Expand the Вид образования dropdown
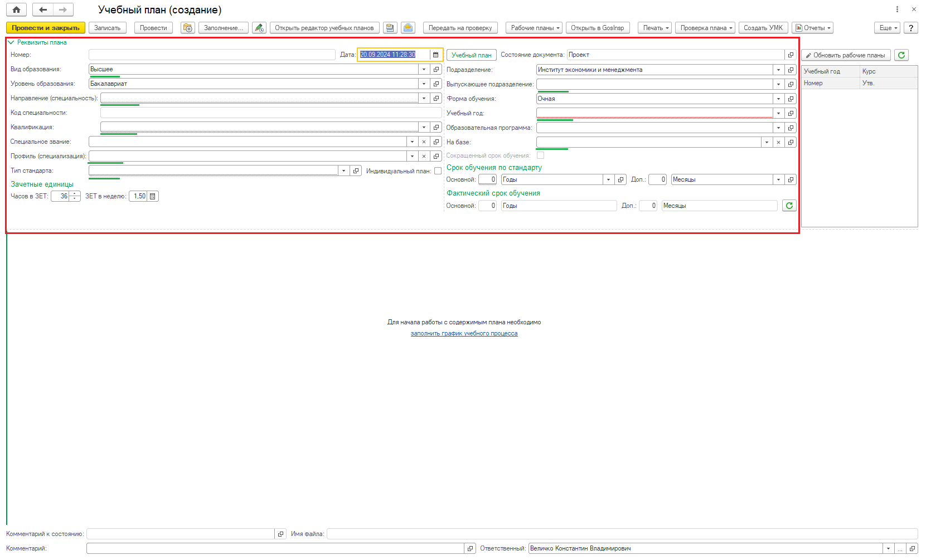Viewport: 926px width, 560px height. coord(424,70)
